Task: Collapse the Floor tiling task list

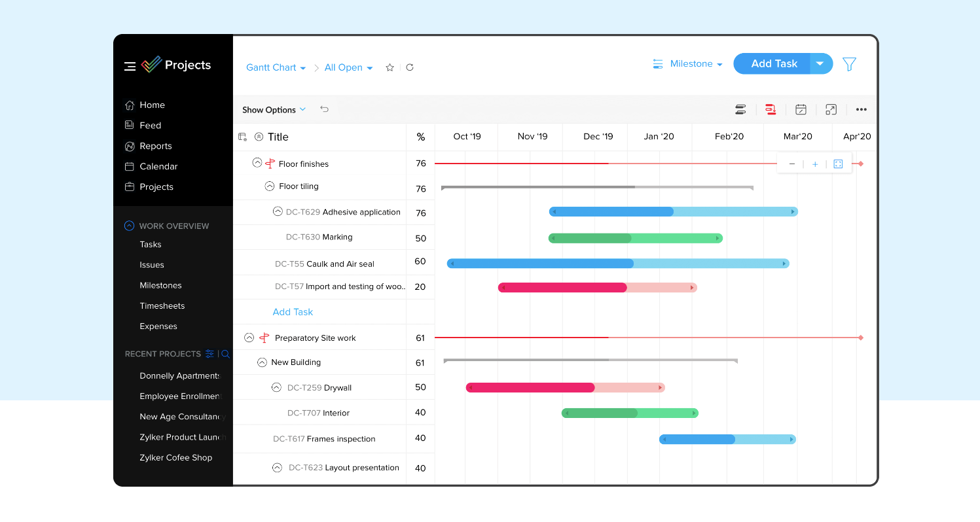Action: 269,186
